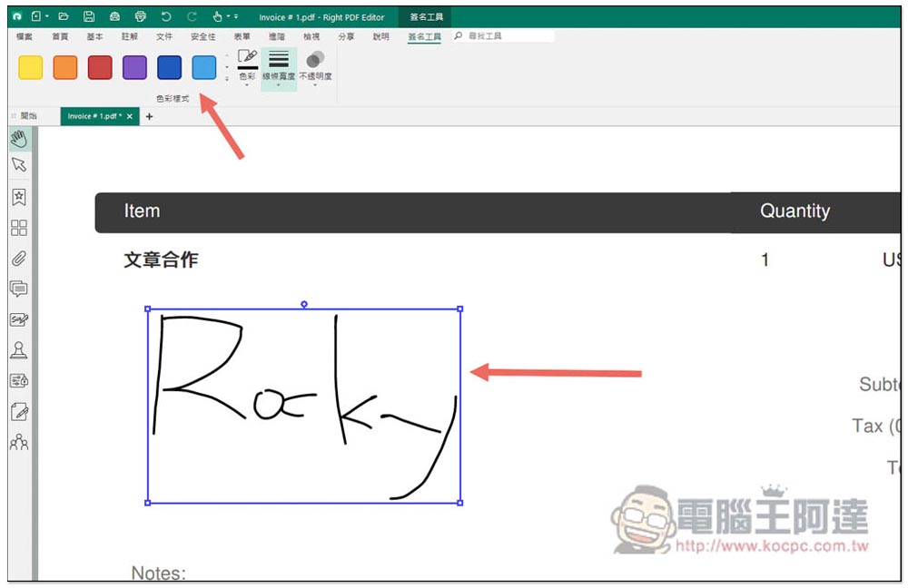Switch to the 註解 ribbon tab
This screenshot has width=908, height=588.
(x=129, y=36)
